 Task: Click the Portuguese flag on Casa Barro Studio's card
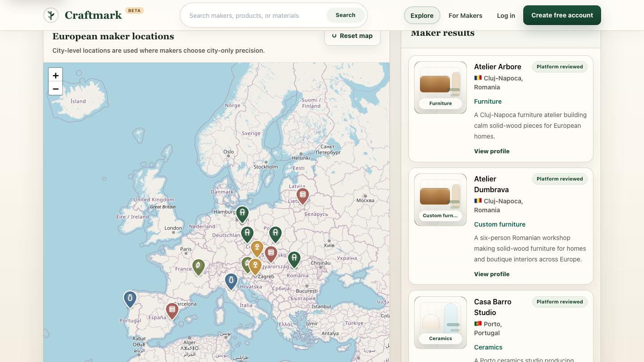click(x=478, y=324)
